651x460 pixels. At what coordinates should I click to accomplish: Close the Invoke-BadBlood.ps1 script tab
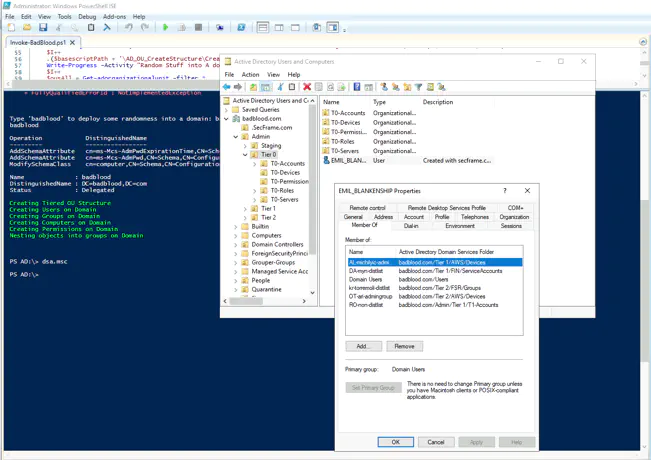click(72, 42)
